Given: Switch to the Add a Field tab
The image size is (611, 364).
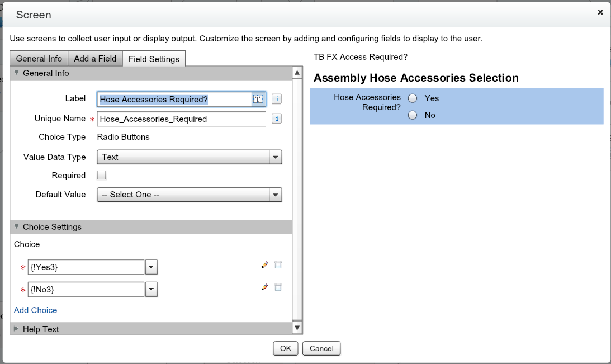Looking at the screenshot, I should (x=95, y=59).
